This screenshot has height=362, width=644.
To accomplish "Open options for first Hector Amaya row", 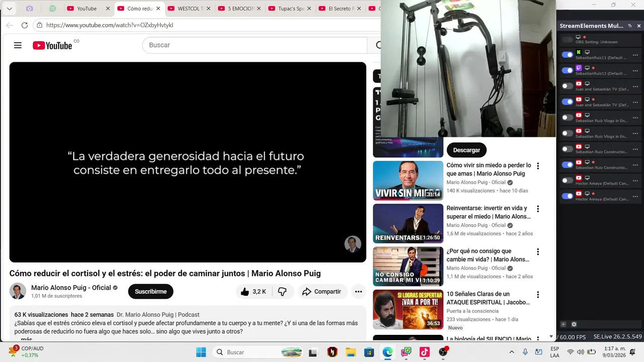I will [635, 180].
